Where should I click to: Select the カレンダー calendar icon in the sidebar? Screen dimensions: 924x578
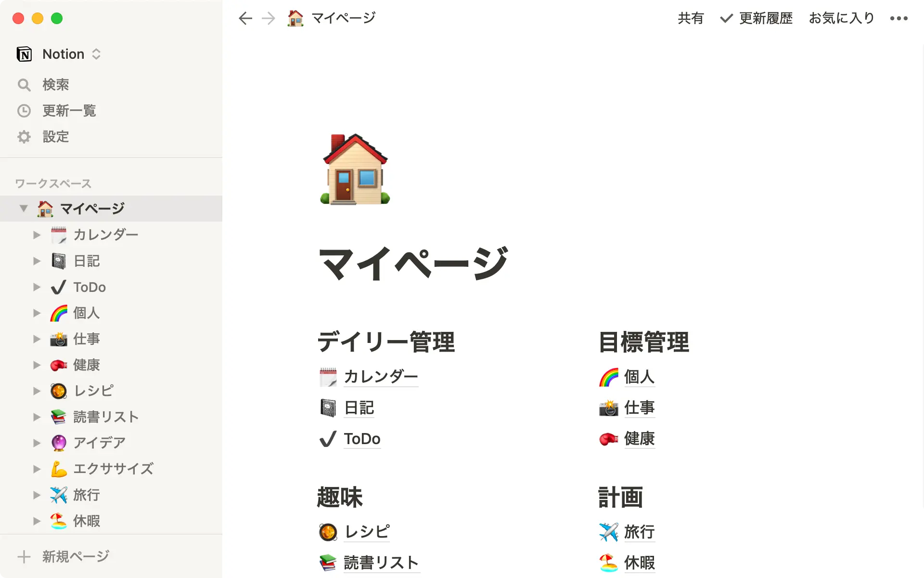point(58,235)
